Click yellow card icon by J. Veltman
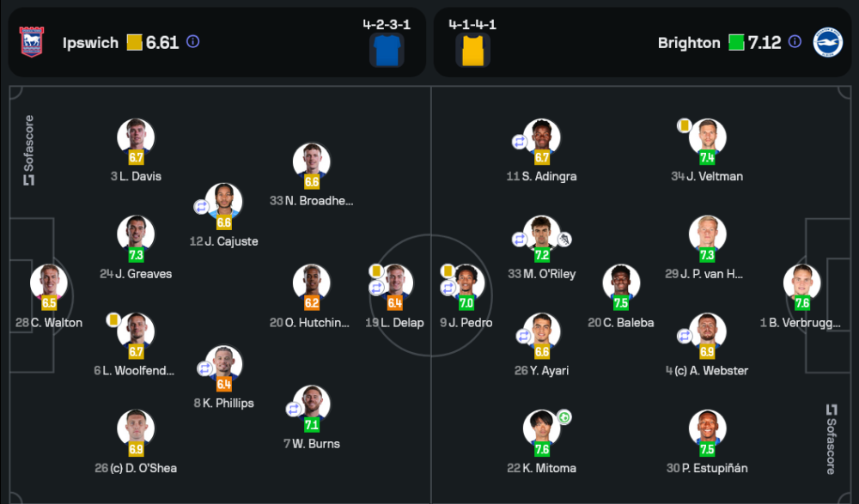 [685, 125]
